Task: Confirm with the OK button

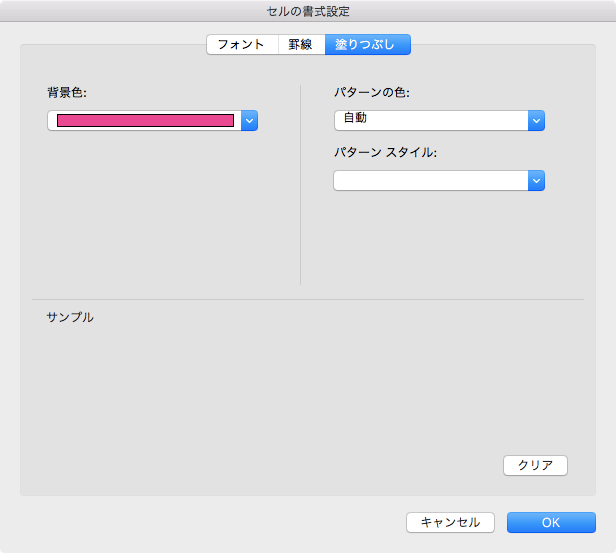Action: tap(551, 522)
